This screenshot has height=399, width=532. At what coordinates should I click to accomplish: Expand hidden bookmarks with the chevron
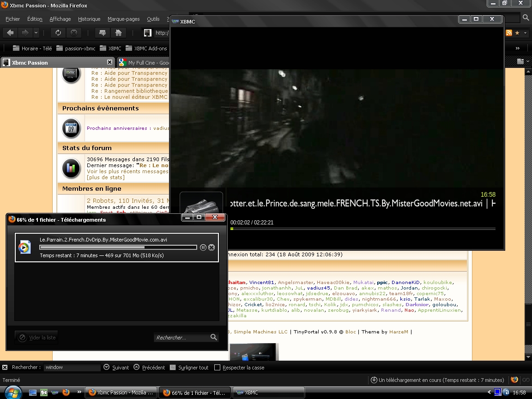point(518,48)
